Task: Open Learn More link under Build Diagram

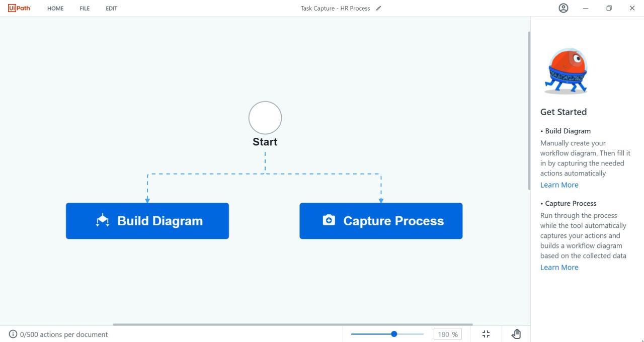Action: 559,185
